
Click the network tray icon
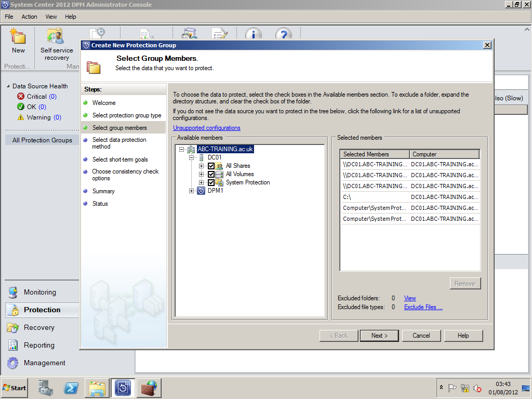tap(465, 388)
